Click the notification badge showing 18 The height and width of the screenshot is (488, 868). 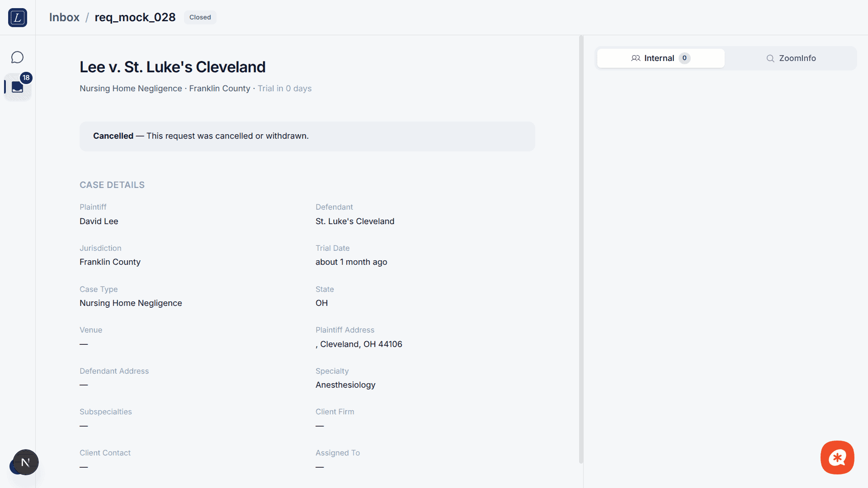26,78
